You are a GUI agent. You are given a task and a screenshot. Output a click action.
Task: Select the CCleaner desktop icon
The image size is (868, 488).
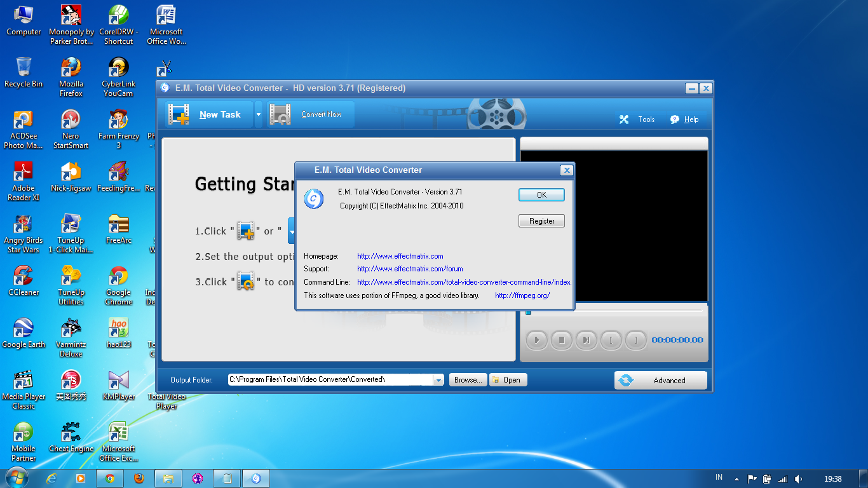24,281
